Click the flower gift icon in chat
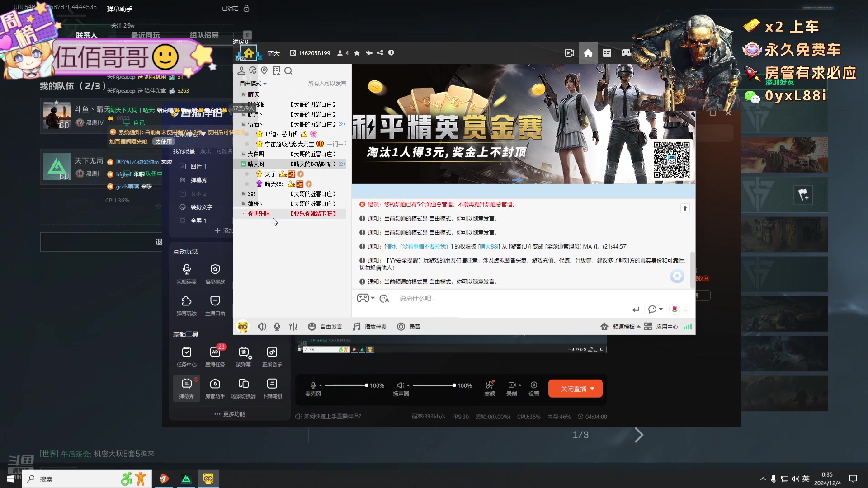 click(x=675, y=309)
